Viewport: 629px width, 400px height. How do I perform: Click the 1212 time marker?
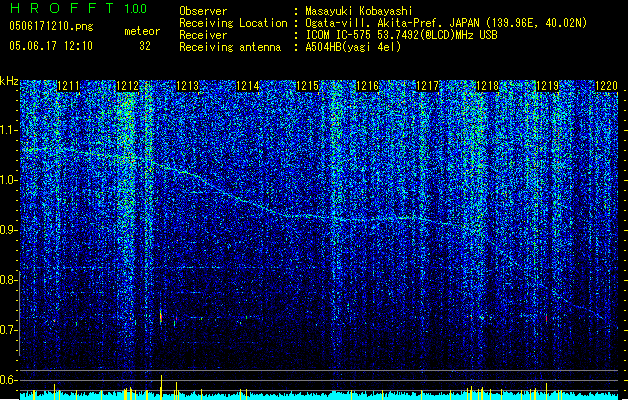point(127,86)
